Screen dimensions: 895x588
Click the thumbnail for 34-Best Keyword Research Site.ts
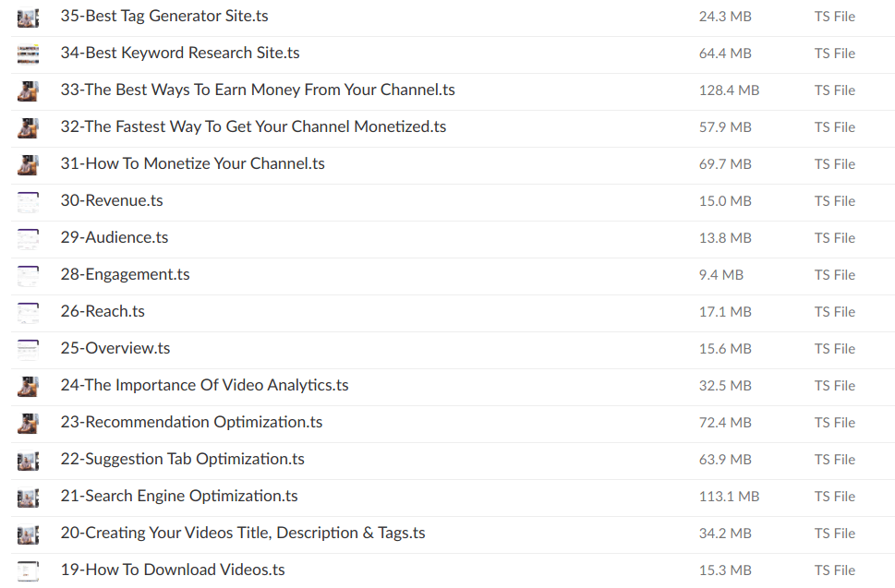coord(28,54)
